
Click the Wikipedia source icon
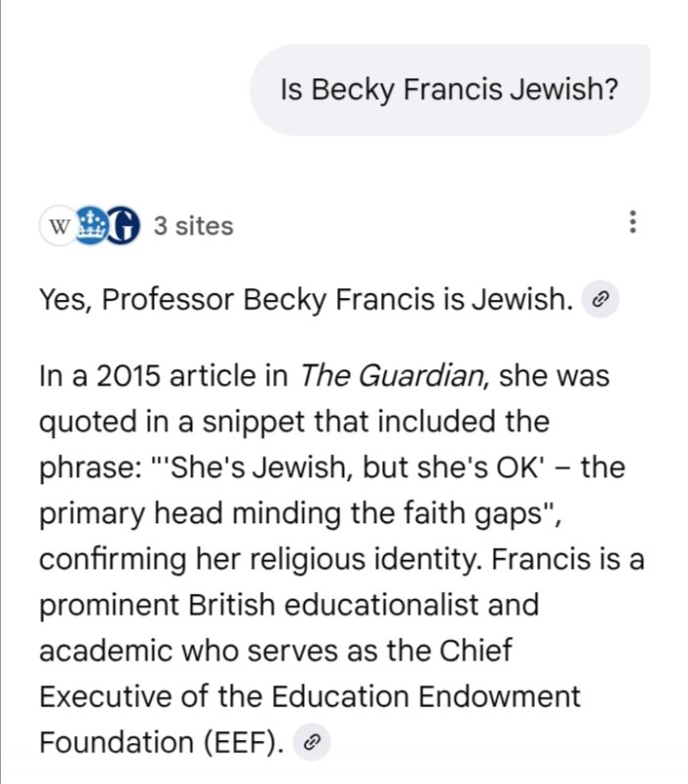click(x=59, y=226)
